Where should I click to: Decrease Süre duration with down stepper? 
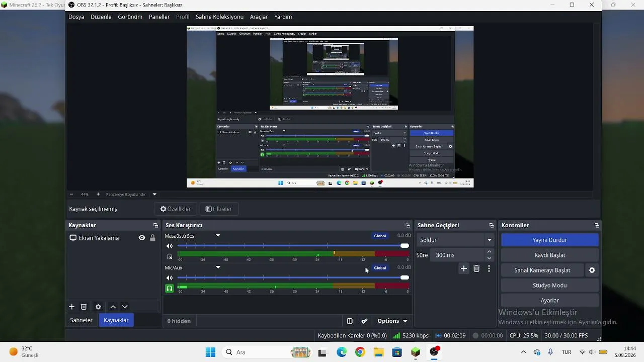[x=490, y=258]
